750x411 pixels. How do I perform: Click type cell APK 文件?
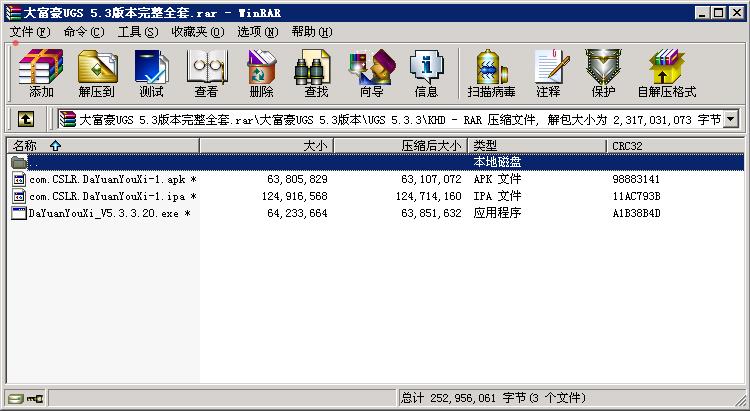click(497, 179)
